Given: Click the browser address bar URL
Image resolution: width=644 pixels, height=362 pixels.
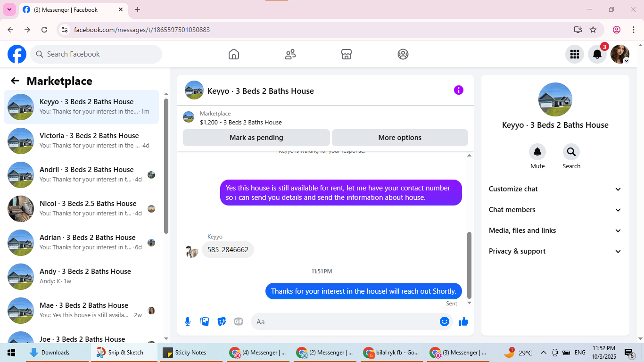Looking at the screenshot, I should coord(142,30).
